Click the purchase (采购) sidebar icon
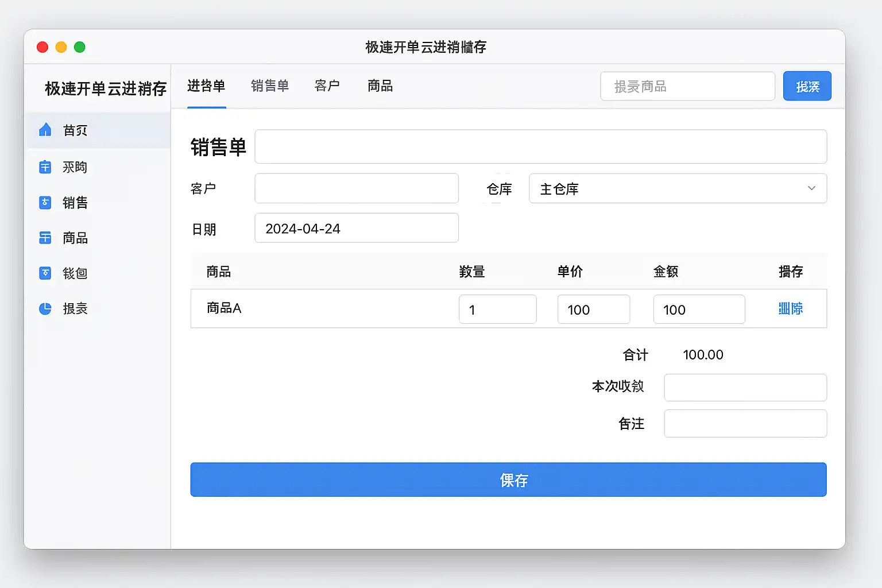This screenshot has height=588, width=882. [45, 167]
